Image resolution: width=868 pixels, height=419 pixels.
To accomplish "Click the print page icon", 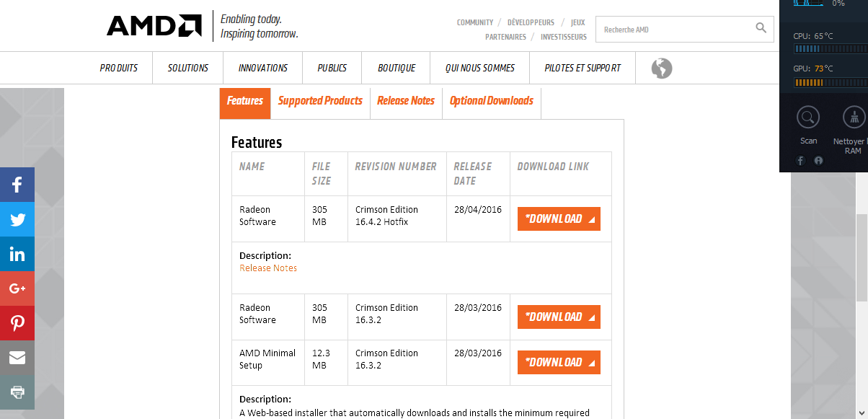I will click(x=17, y=392).
